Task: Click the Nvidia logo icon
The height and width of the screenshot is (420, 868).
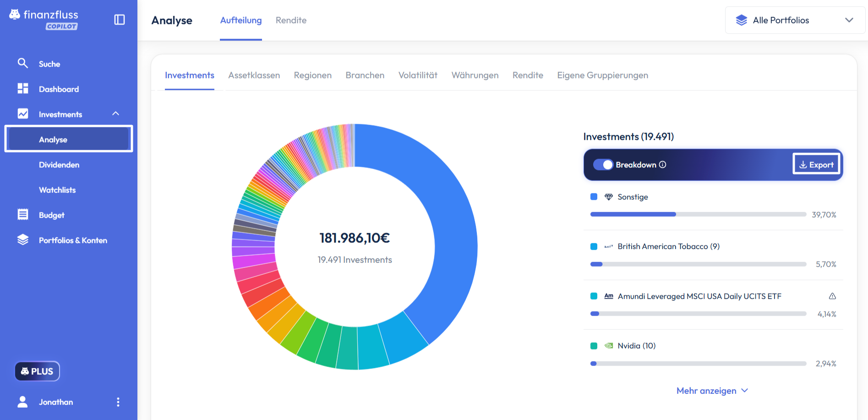Action: click(609, 346)
